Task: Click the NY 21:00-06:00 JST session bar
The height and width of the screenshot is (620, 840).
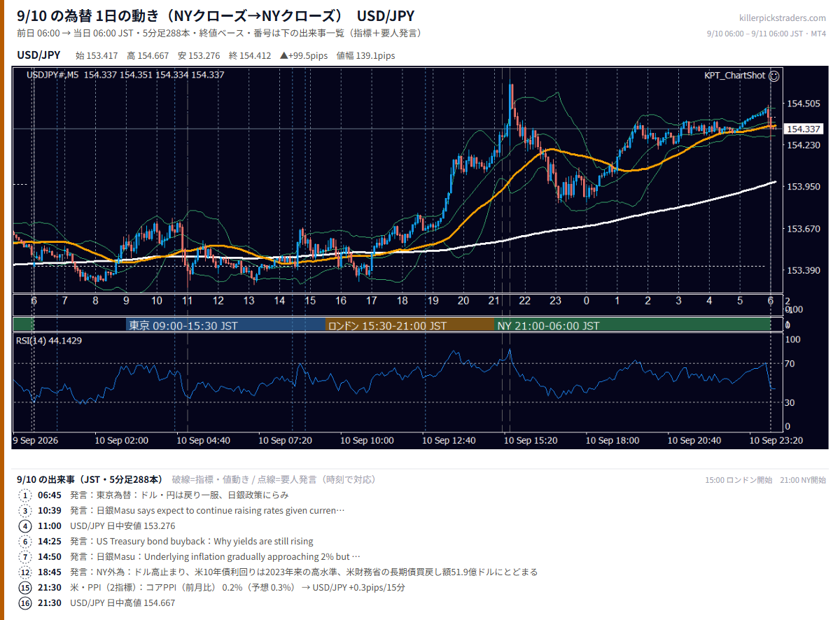Action: point(632,325)
